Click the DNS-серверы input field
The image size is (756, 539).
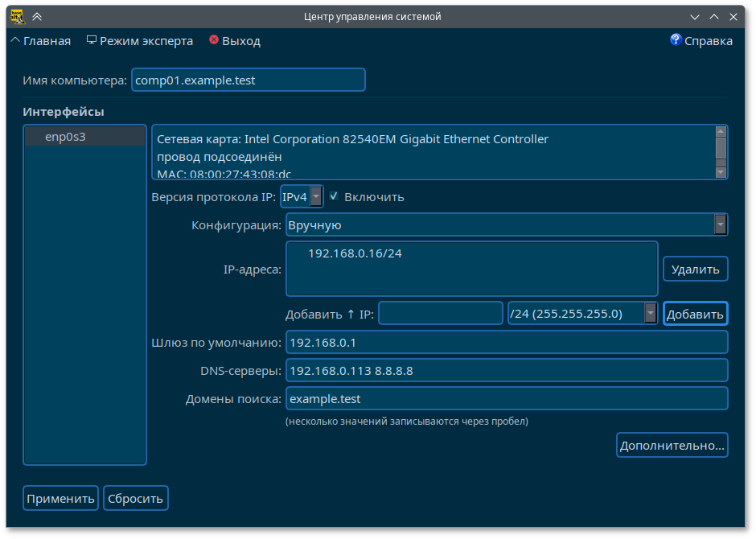(x=507, y=370)
